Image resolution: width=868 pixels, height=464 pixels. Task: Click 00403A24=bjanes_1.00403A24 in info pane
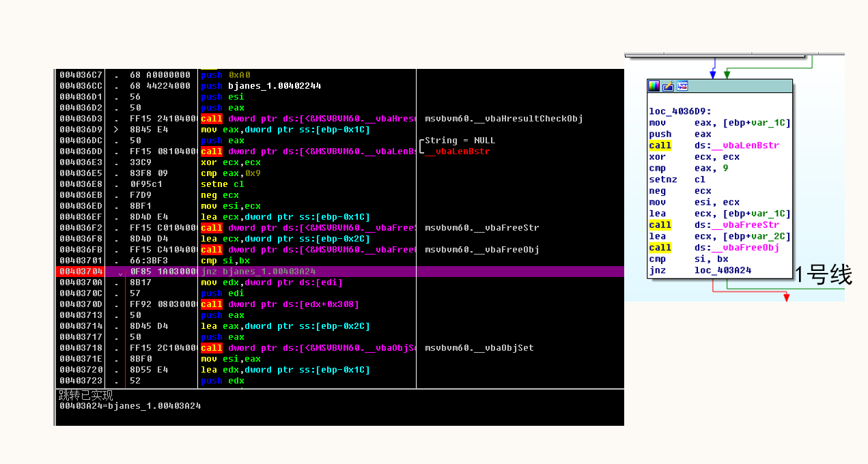tap(130, 405)
